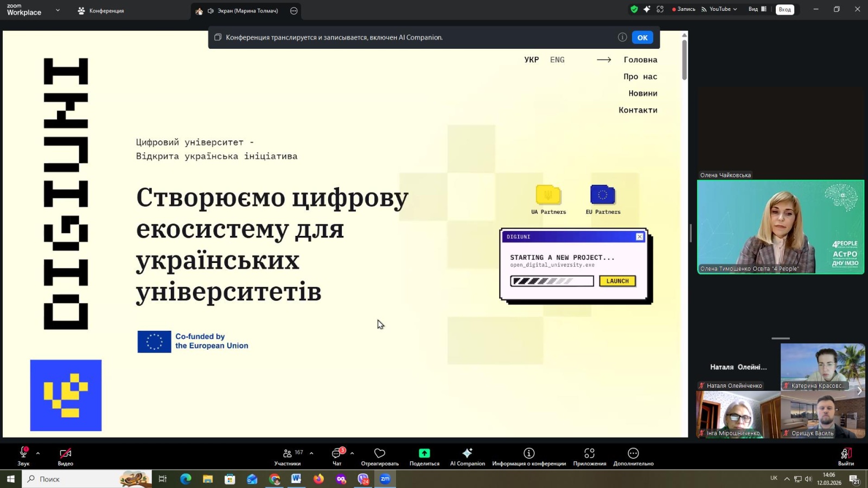Switch website language to ENG
This screenshot has width=868, height=488.
(x=557, y=60)
